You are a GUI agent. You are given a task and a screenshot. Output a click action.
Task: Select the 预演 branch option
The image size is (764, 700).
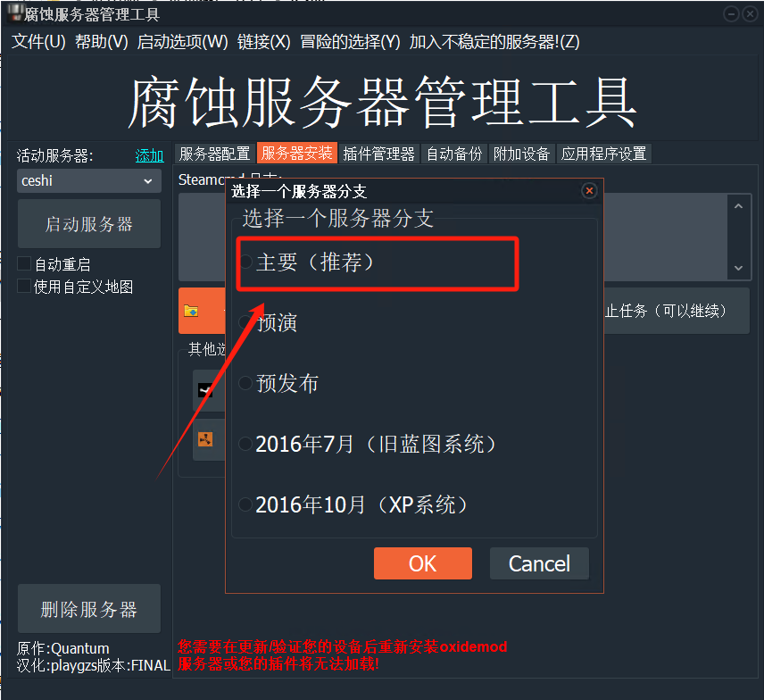coord(245,322)
